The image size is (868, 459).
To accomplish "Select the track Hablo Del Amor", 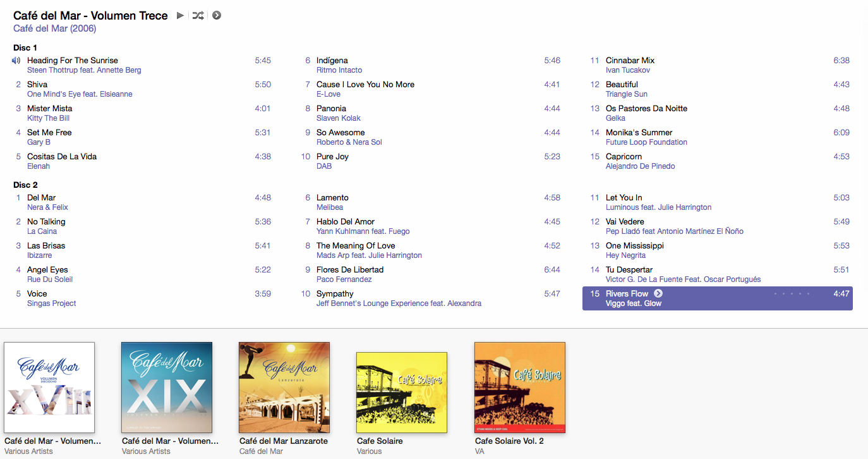I will click(346, 221).
